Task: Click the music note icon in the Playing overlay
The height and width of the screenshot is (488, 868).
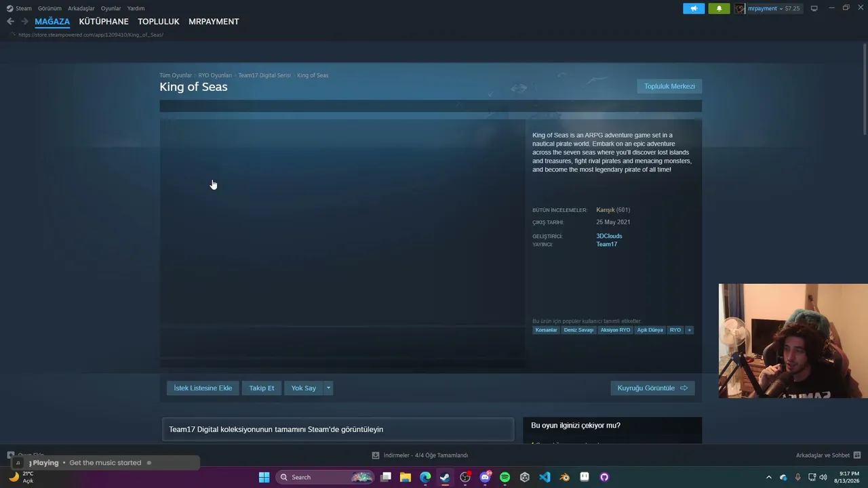Action: (x=18, y=463)
